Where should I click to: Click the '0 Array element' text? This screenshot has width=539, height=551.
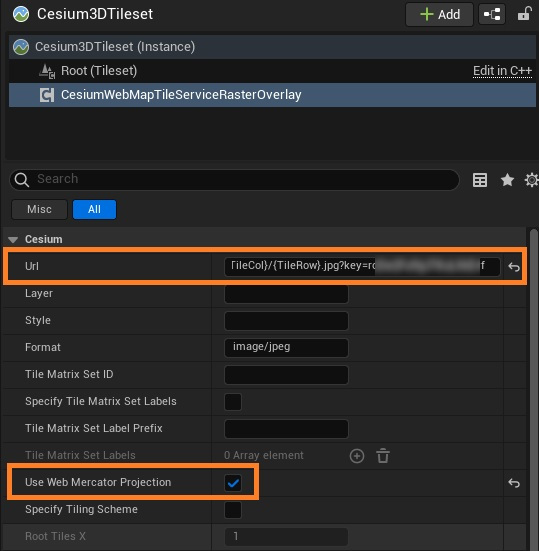tap(264, 455)
